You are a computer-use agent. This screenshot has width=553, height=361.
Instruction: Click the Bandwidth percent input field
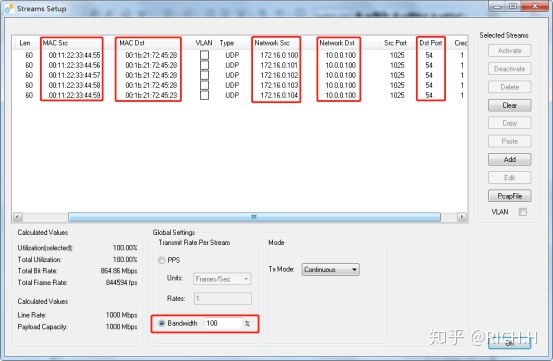tap(224, 323)
